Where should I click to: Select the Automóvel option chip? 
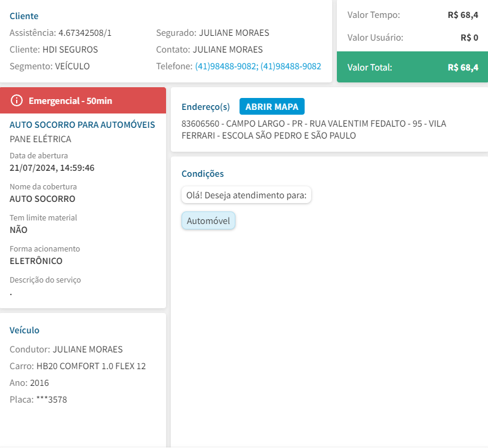(x=208, y=221)
